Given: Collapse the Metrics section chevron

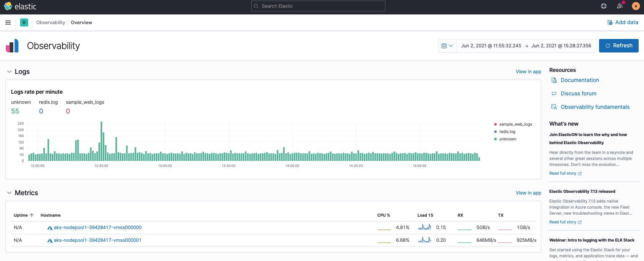Looking at the screenshot, I should pos(9,193).
